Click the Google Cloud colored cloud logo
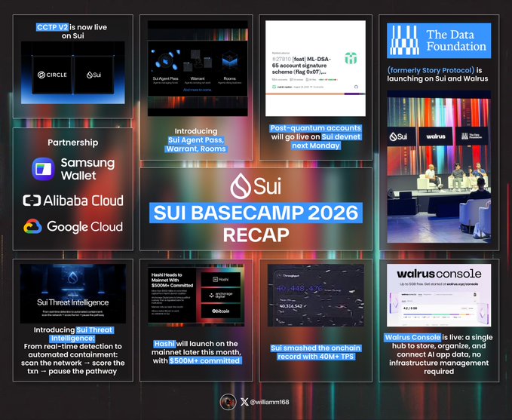This screenshot has height=420, width=512. (32, 226)
